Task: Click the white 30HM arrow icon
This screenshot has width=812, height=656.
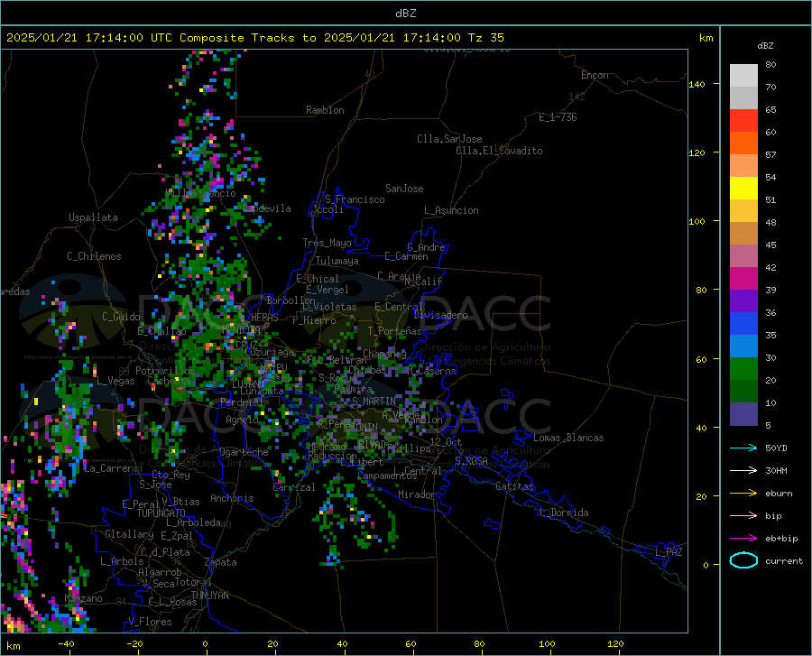Action: tap(743, 470)
